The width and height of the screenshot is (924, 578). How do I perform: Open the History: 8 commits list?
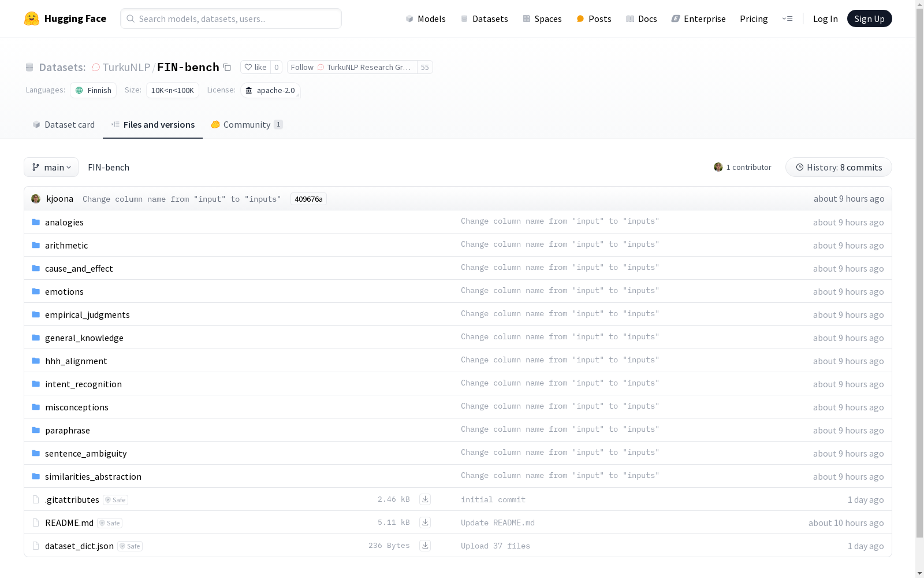[839, 168]
